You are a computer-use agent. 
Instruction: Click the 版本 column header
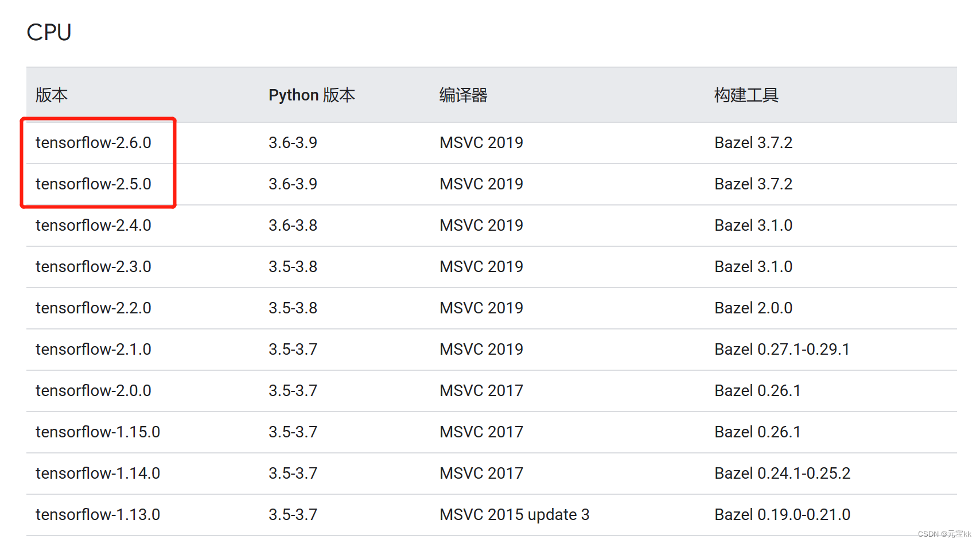pos(51,95)
